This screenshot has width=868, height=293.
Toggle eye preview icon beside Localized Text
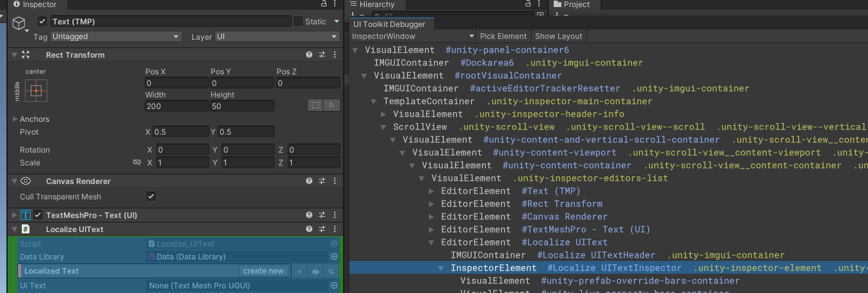click(316, 271)
